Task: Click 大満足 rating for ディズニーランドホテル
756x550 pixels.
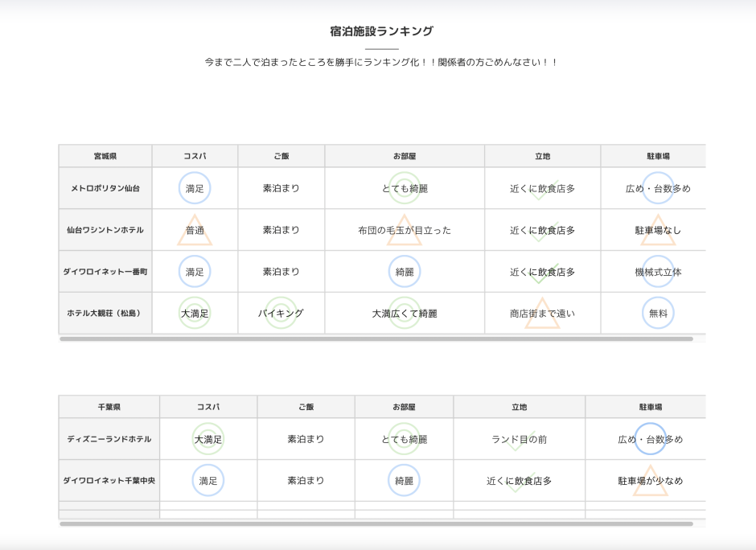Action: [x=208, y=439]
